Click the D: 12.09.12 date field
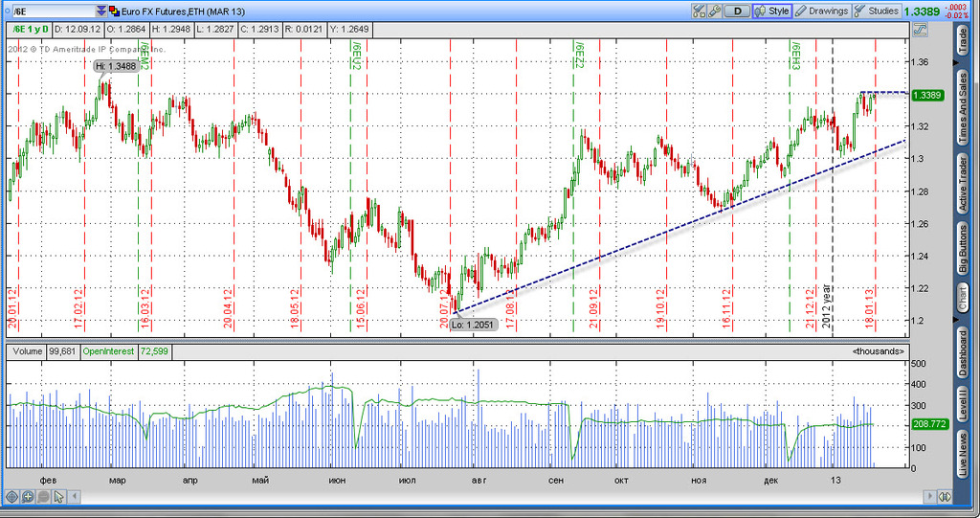This screenshot has width=980, height=518. 78,30
